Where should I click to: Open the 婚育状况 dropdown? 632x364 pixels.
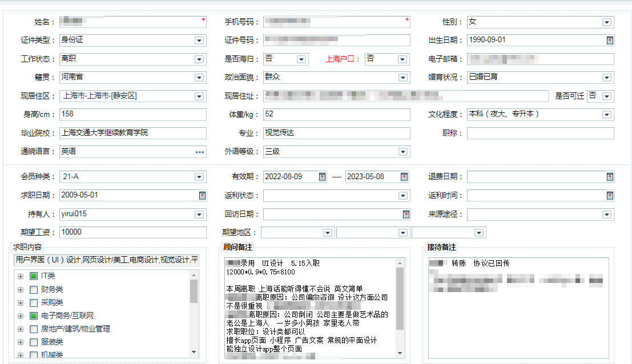[x=607, y=78]
